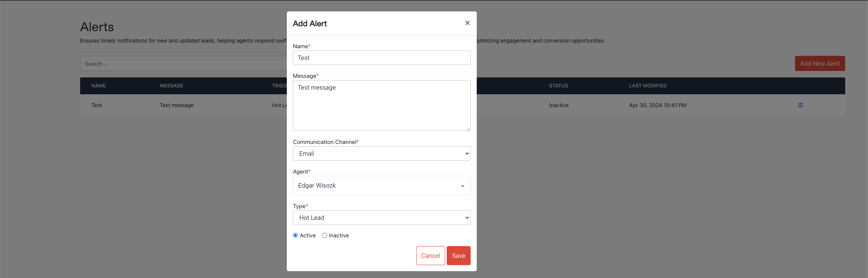The image size is (868, 278).
Task: Open the Type dropdown showing Hot Lead
Action: point(381,217)
